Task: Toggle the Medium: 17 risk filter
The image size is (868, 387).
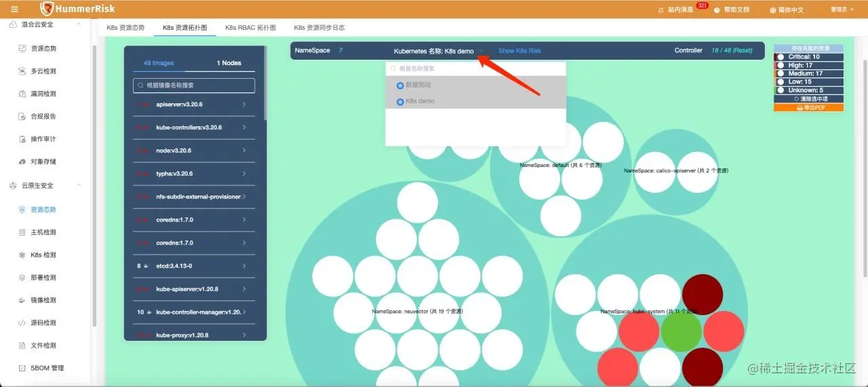Action: coord(808,73)
